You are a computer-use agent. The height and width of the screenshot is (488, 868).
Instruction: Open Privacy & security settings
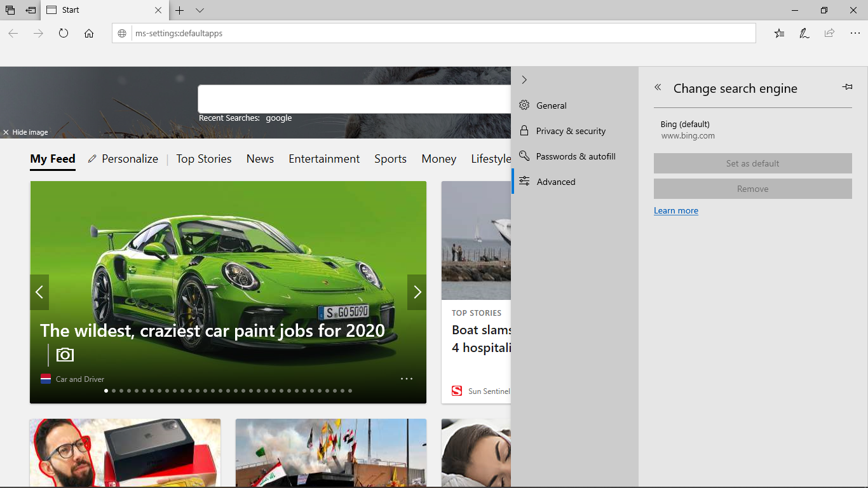pos(574,131)
